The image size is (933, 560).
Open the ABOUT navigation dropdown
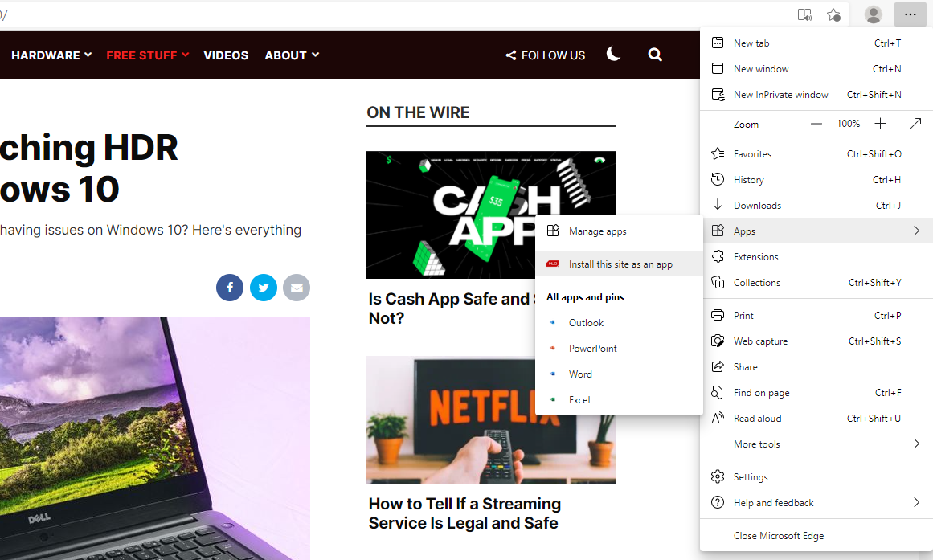click(292, 55)
